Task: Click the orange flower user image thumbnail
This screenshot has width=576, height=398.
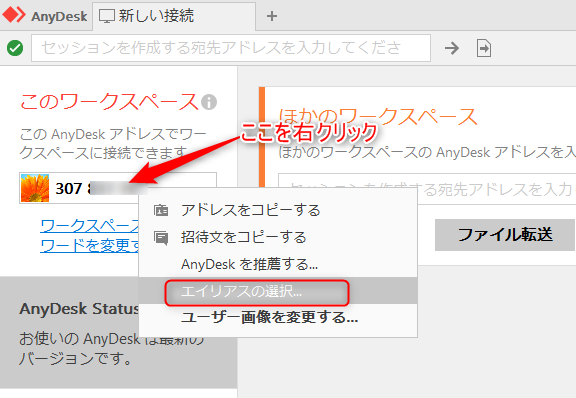Action: 35,188
